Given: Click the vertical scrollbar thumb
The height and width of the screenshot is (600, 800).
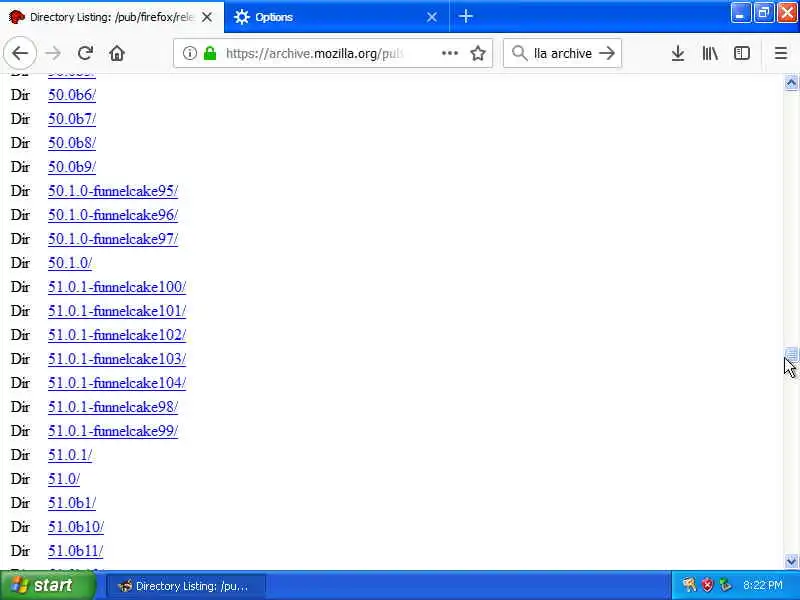Looking at the screenshot, I should tap(791, 354).
